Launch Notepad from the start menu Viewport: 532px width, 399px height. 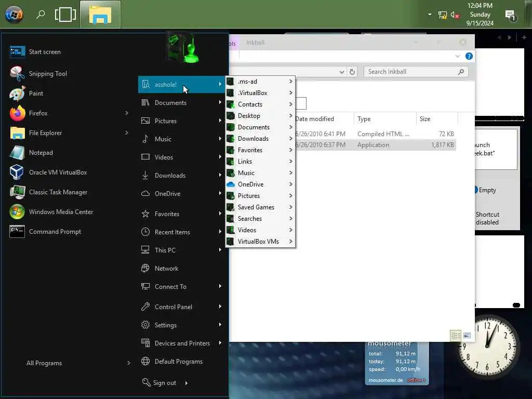point(41,153)
